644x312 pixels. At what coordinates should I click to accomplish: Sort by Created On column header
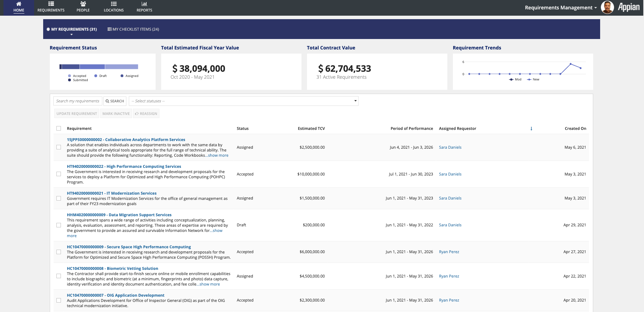(x=575, y=128)
